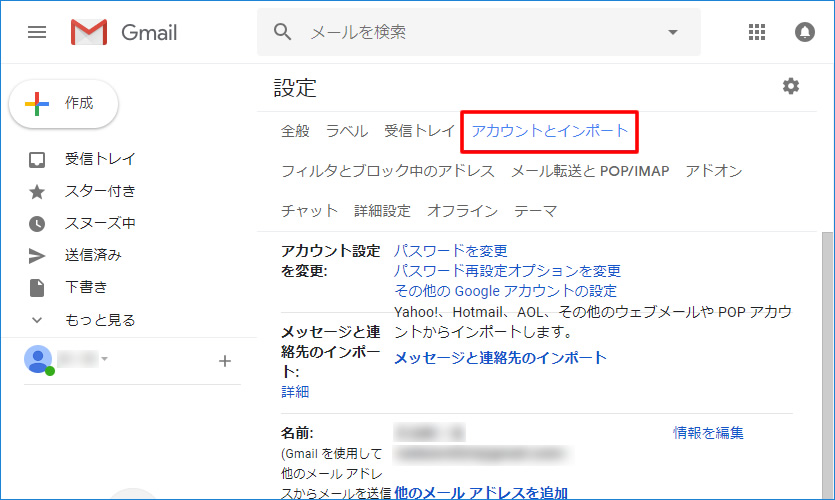Open その他の Google アカウントの設定 link
The width and height of the screenshot is (835, 500).
[505, 291]
